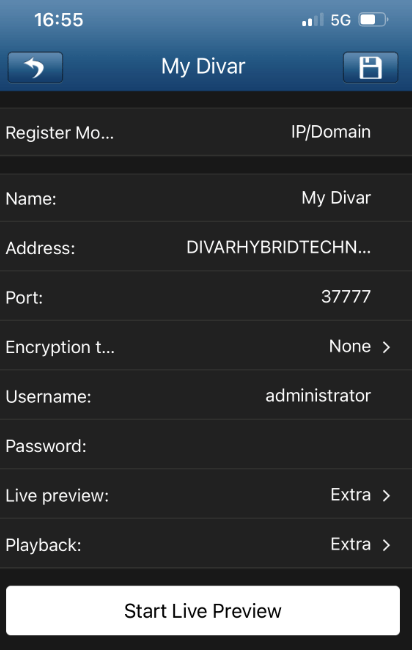Screen dimensions: 412x650
Task: Edit the Address field DIVARHYBRIDTECHN...
Action: 206,247
